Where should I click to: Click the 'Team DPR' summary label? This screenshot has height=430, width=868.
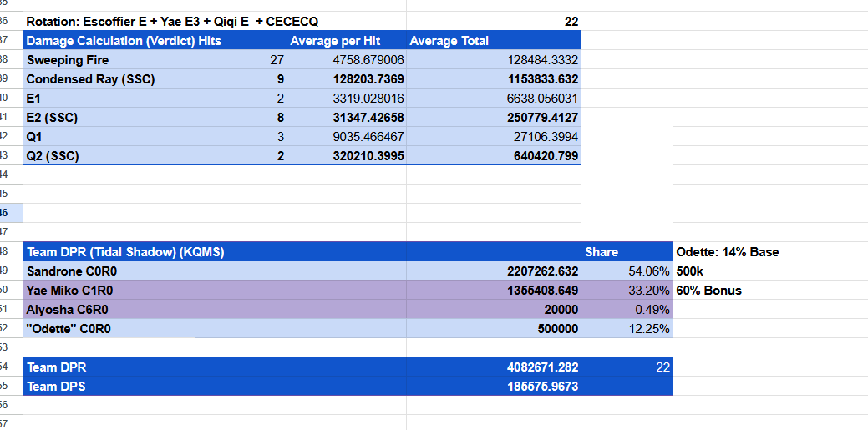coord(109,367)
